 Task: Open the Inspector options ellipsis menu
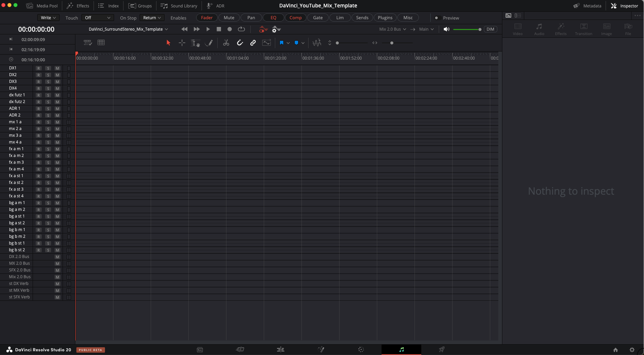(637, 15)
